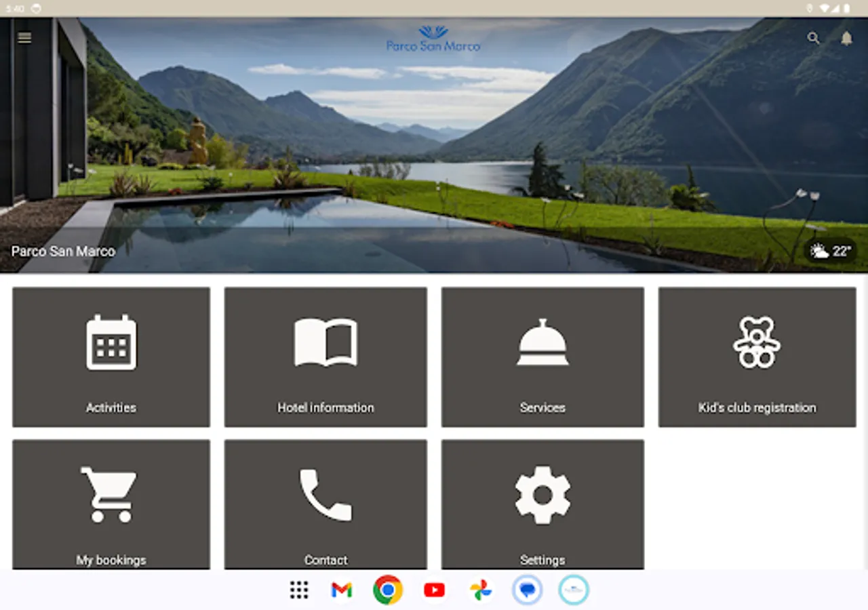The width and height of the screenshot is (868, 610).
Task: Open Parco San Marco app in taskbar
Action: pyautogui.click(x=574, y=590)
